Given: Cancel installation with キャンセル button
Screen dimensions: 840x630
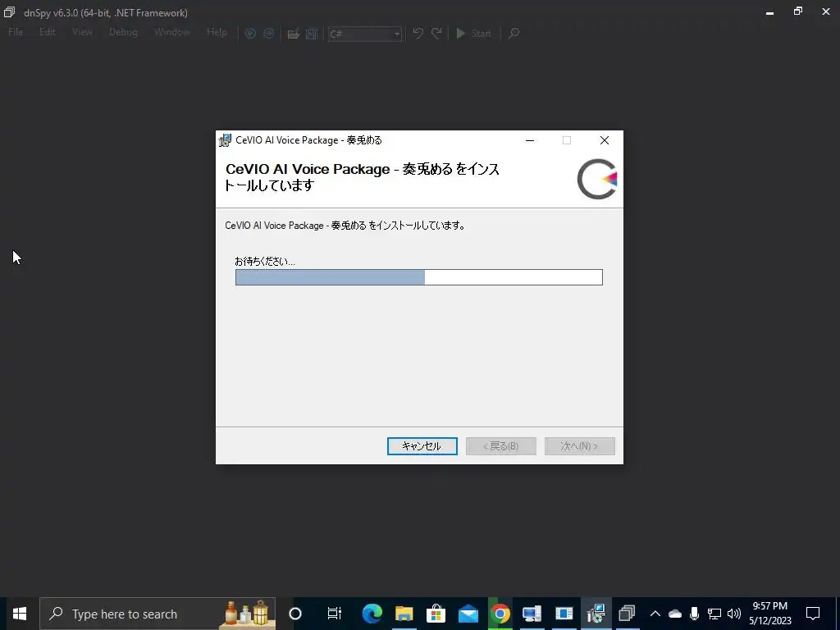Looking at the screenshot, I should point(422,446).
